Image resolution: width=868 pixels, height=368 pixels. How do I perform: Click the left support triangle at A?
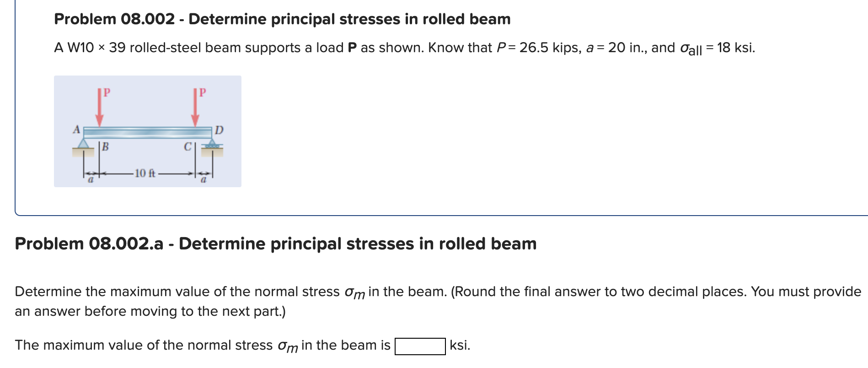click(83, 143)
